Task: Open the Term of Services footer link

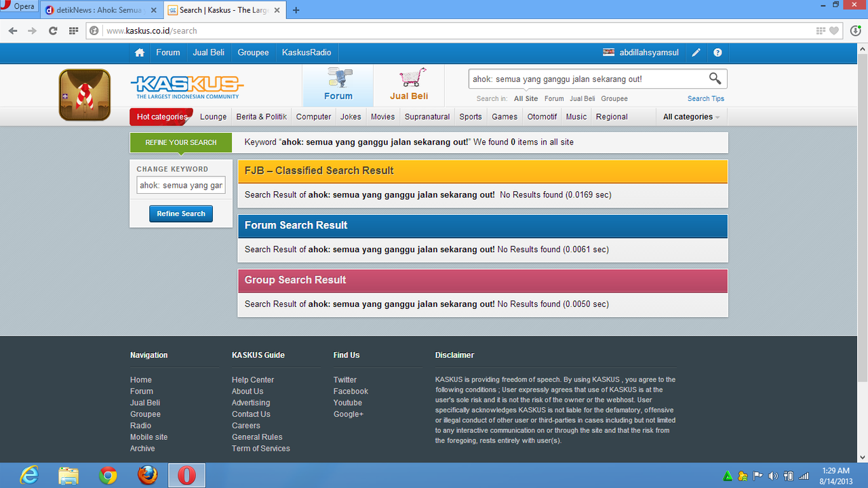Action: pos(261,448)
